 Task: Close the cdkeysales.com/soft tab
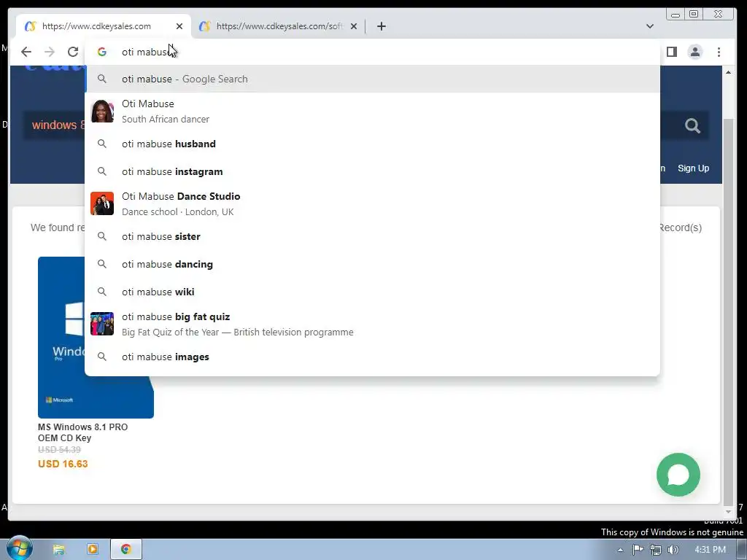(x=354, y=26)
